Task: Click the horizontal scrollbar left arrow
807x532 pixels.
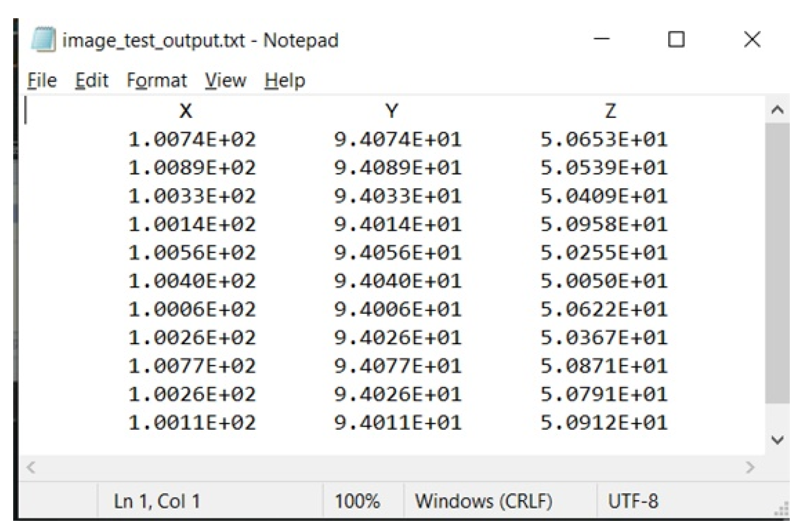Action: point(31,467)
